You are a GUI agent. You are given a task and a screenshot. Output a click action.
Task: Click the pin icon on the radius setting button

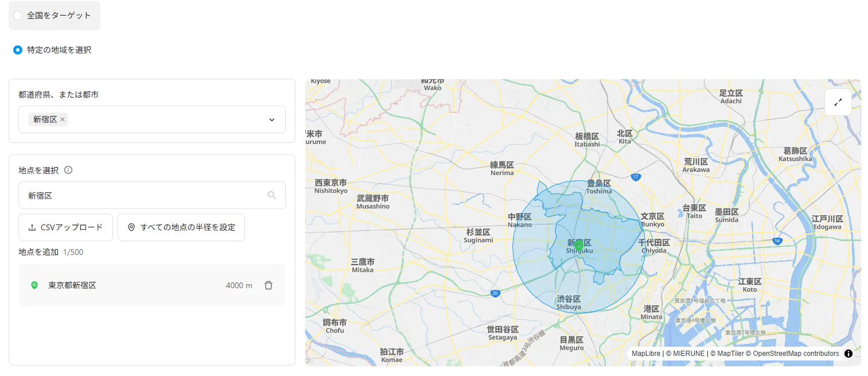tap(131, 227)
